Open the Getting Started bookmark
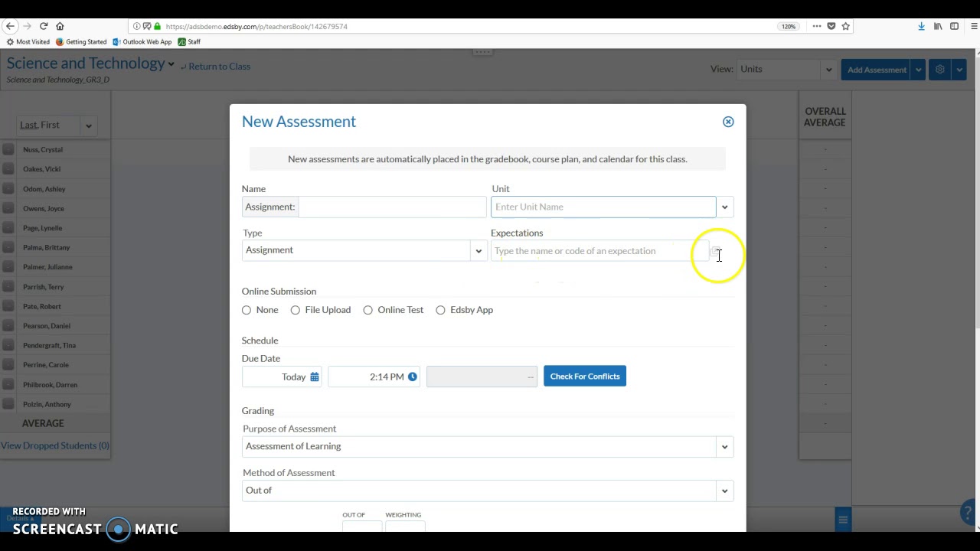 81,42
